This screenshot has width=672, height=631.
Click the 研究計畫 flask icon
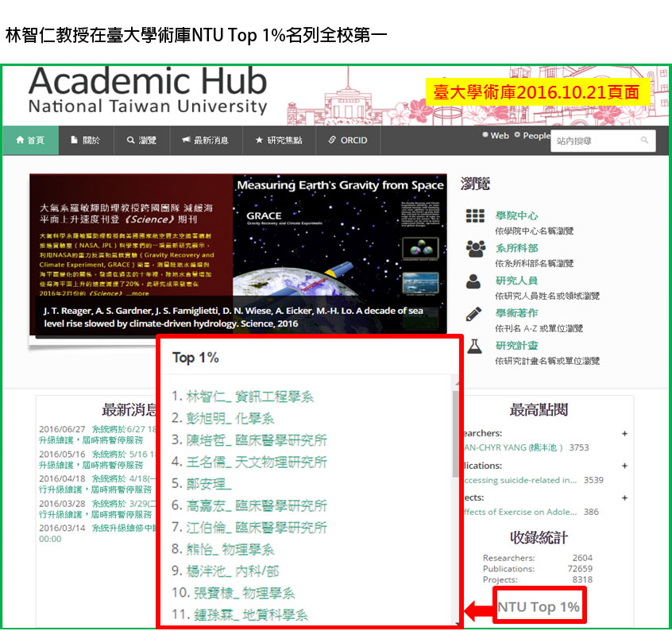click(474, 346)
